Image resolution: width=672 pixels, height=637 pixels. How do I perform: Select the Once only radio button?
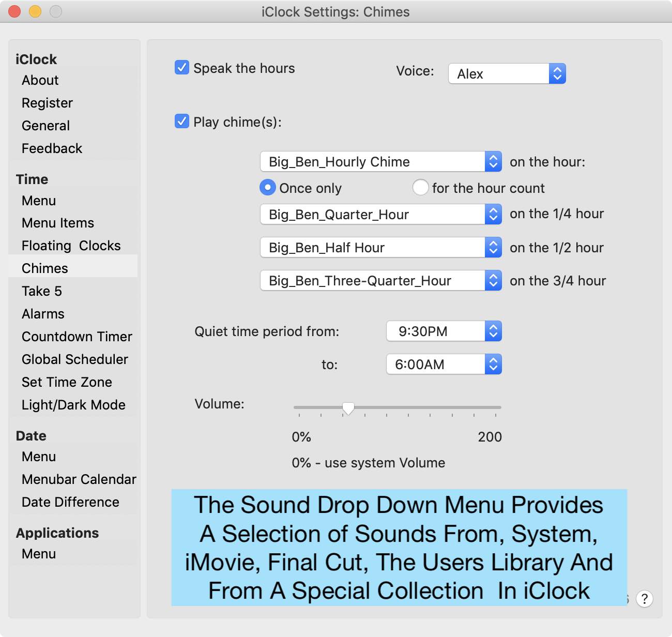pyautogui.click(x=267, y=187)
